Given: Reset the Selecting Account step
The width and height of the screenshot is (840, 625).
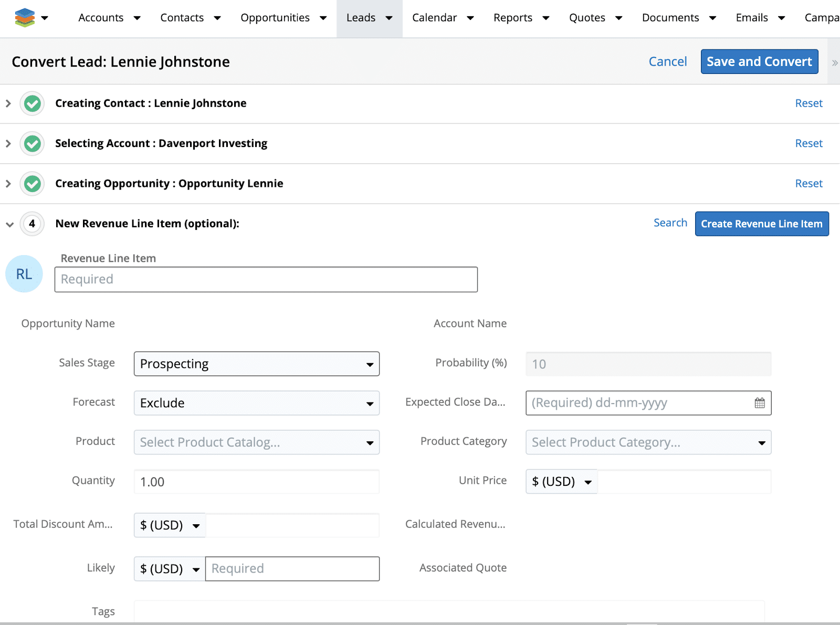Looking at the screenshot, I should pyautogui.click(x=808, y=143).
